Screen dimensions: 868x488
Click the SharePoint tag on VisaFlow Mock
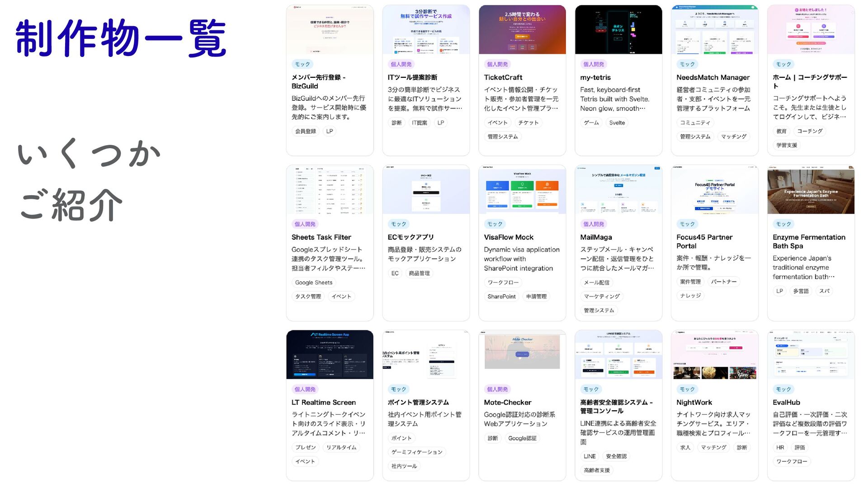tap(501, 296)
